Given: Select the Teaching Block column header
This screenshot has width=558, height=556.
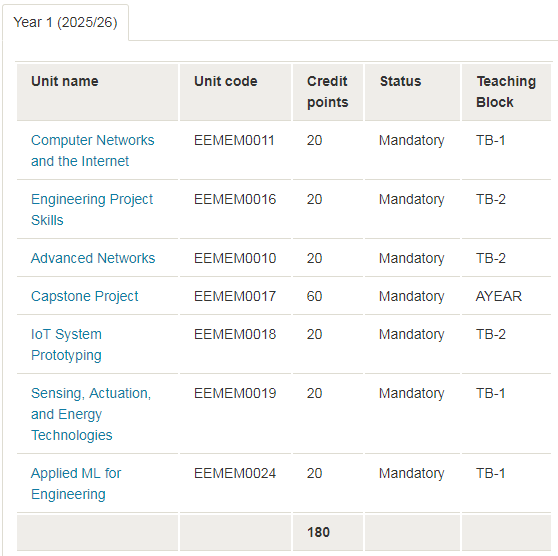Looking at the screenshot, I should pos(506,92).
